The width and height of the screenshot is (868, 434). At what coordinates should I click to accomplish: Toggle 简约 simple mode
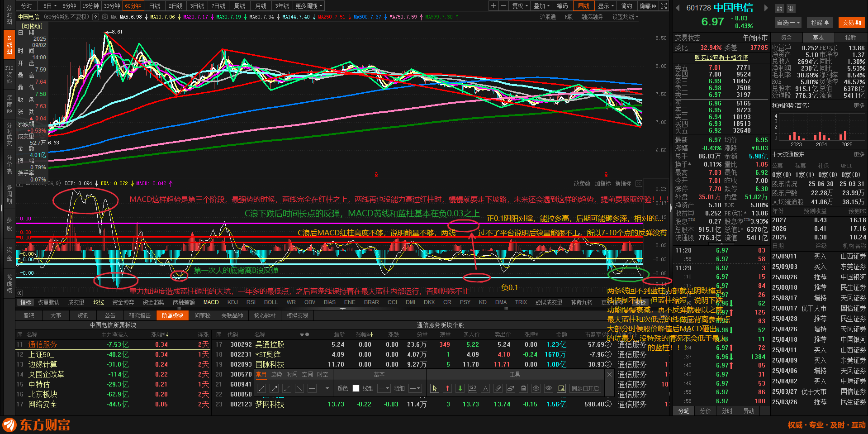click(626, 6)
